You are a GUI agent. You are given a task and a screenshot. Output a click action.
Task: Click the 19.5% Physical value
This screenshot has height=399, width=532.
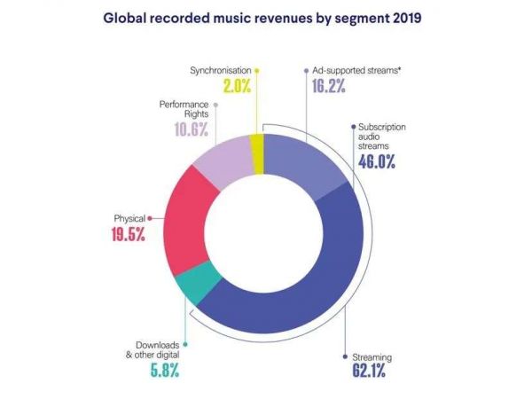pyautogui.click(x=129, y=234)
